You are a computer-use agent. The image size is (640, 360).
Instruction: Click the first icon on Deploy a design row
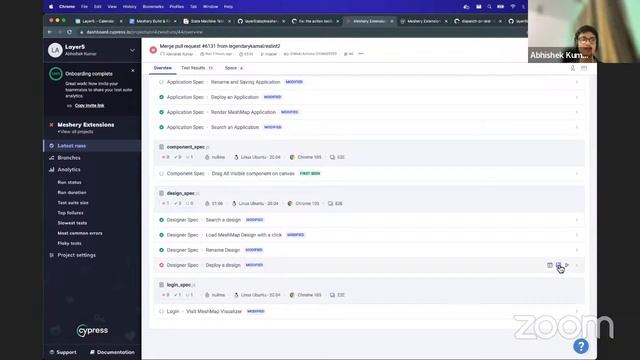click(x=550, y=265)
